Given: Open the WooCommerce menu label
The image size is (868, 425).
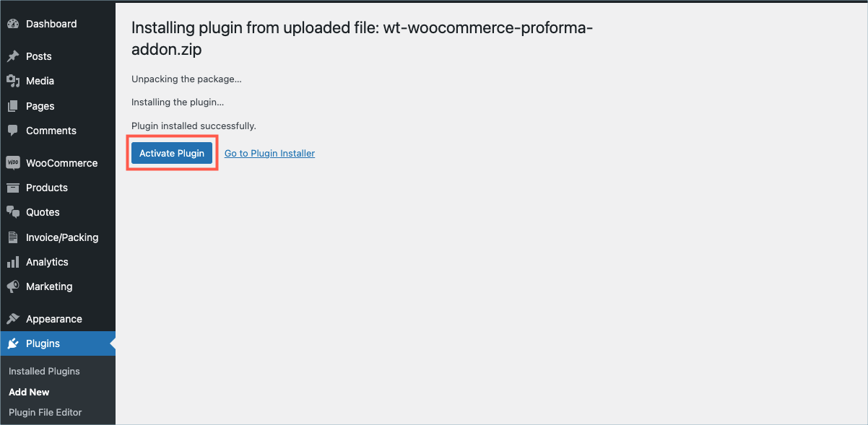Looking at the screenshot, I should (61, 163).
